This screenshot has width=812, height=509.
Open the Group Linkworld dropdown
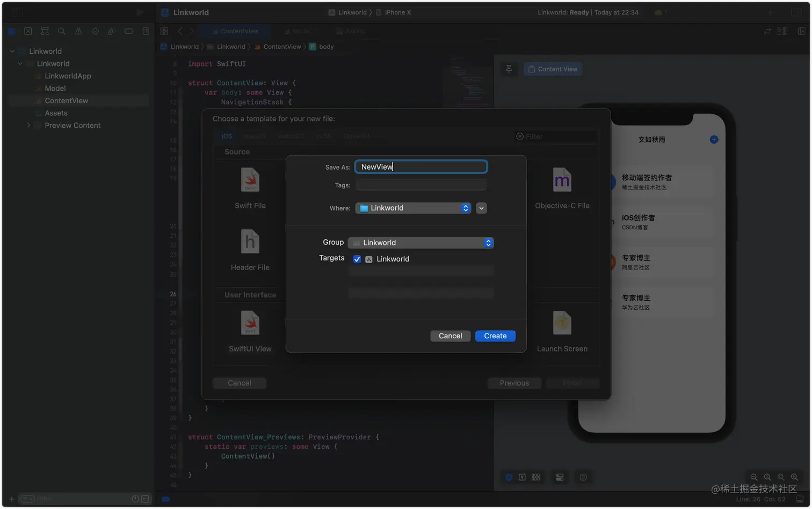[421, 243]
